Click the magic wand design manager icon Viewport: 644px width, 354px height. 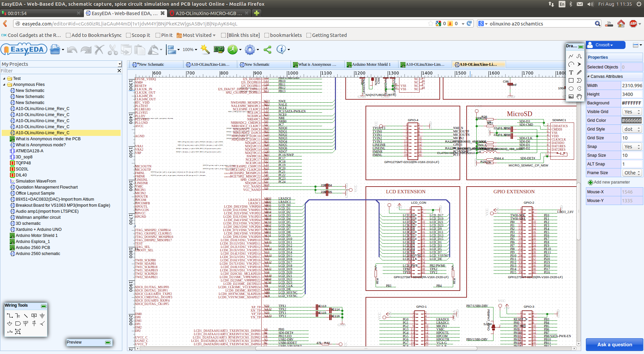[205, 50]
